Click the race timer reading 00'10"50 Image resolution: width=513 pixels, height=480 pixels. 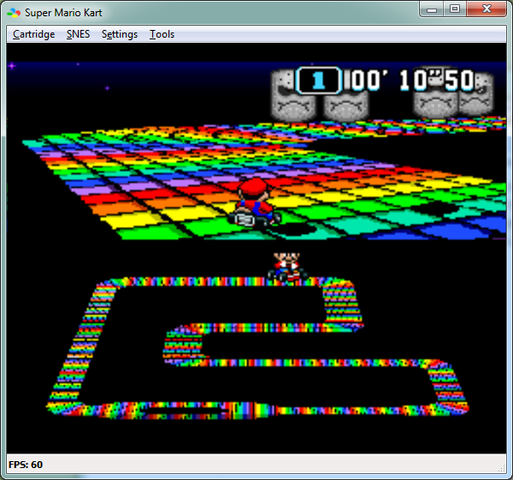[412, 80]
